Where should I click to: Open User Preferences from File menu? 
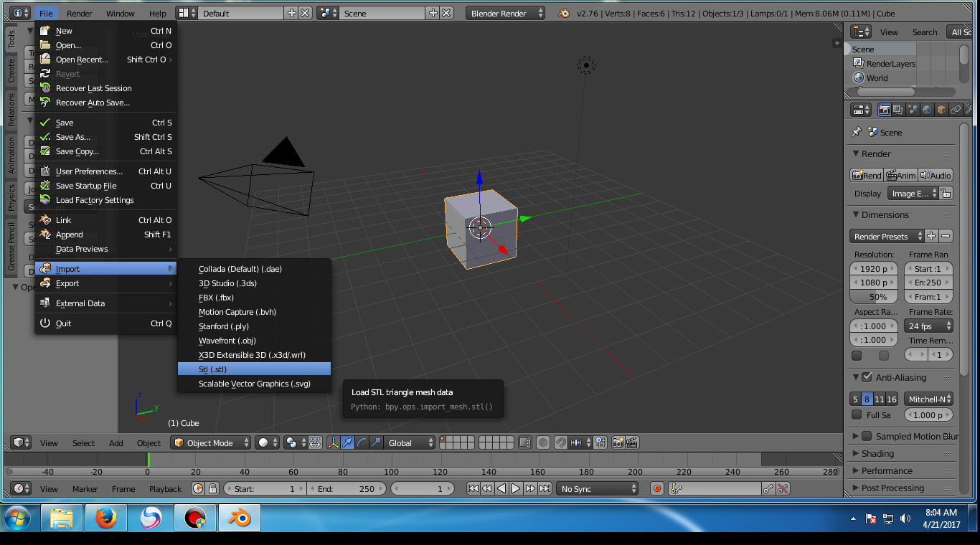click(x=105, y=171)
